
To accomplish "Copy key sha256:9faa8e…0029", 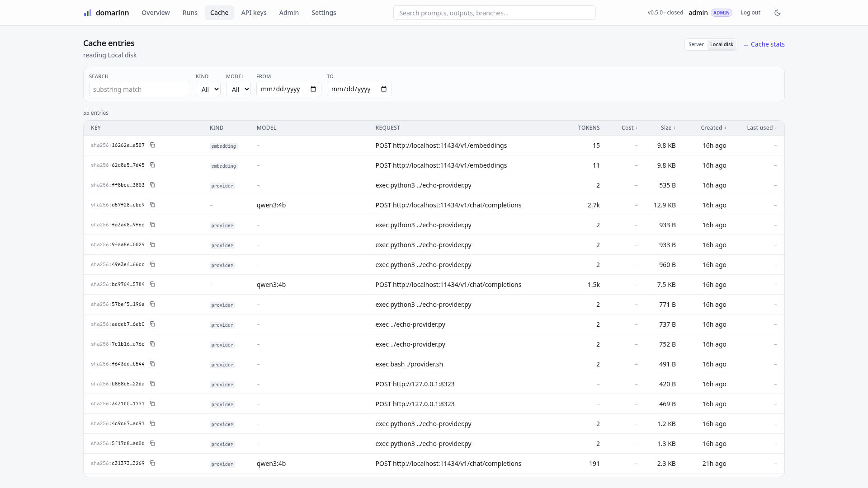I will [152, 244].
